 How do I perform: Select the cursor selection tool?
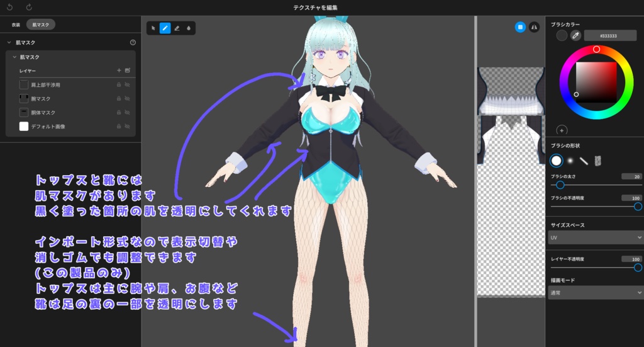tap(153, 28)
